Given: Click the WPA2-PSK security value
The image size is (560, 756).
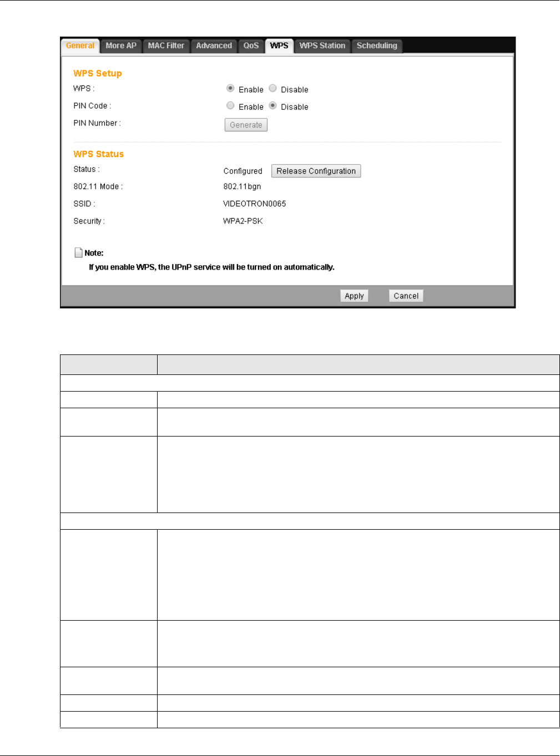Looking at the screenshot, I should (243, 221).
